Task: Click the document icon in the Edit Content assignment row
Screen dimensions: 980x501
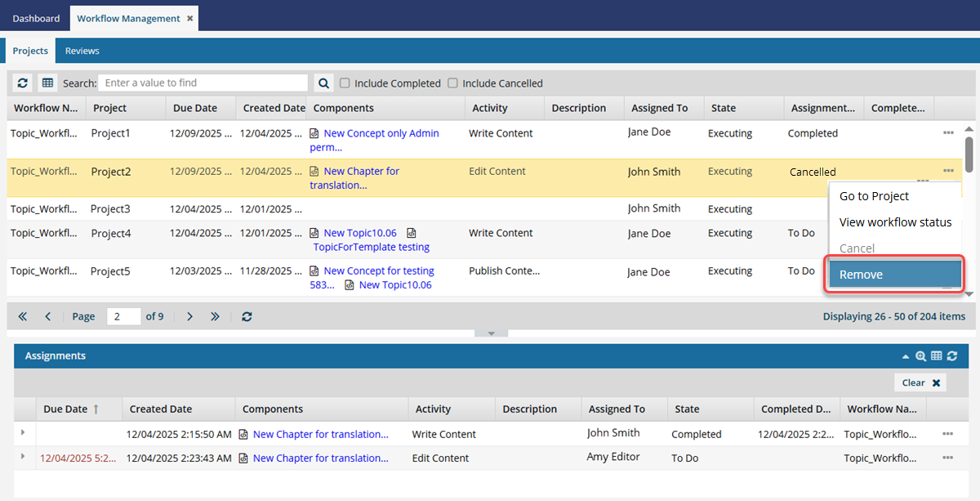Action: point(243,458)
